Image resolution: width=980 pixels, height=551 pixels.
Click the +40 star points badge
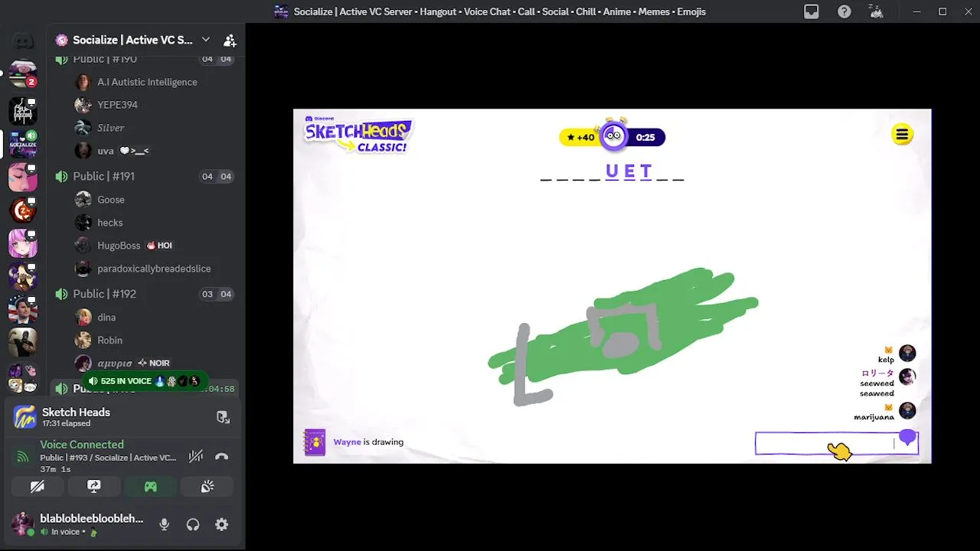click(x=580, y=137)
